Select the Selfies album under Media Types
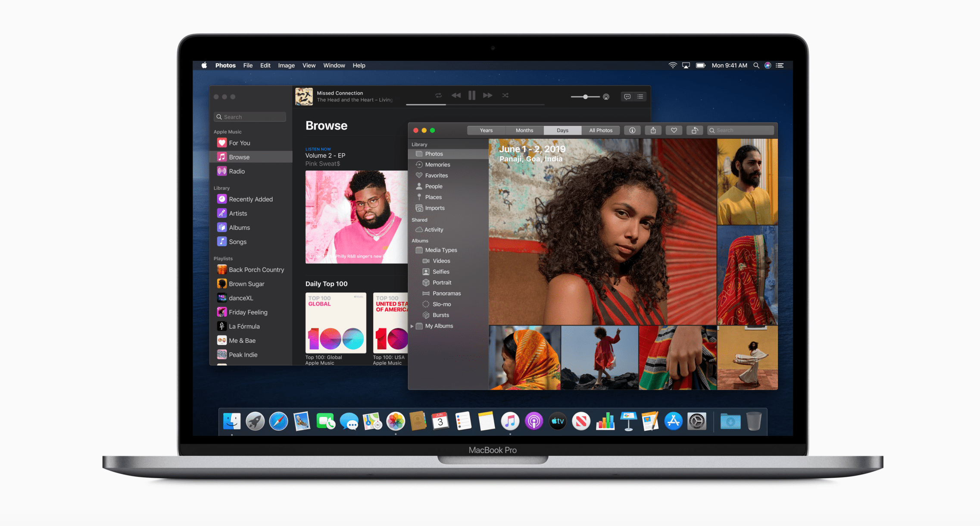The width and height of the screenshot is (980, 526). [x=440, y=271]
